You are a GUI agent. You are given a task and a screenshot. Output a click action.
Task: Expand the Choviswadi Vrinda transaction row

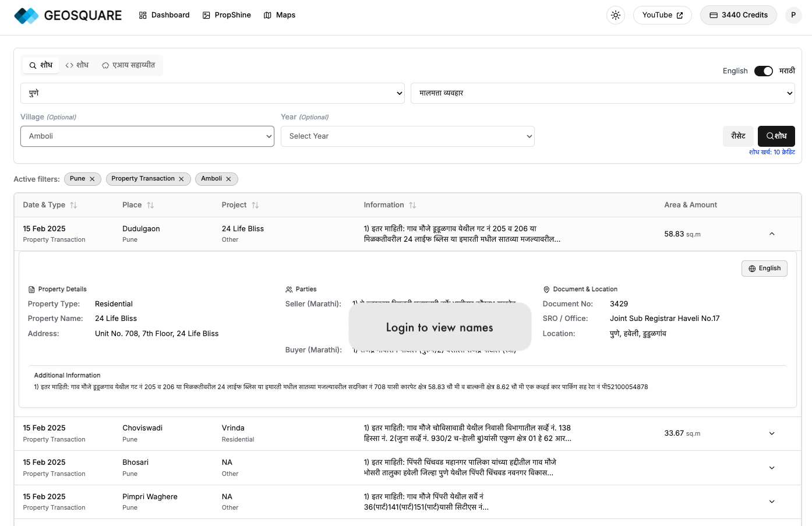click(772, 433)
